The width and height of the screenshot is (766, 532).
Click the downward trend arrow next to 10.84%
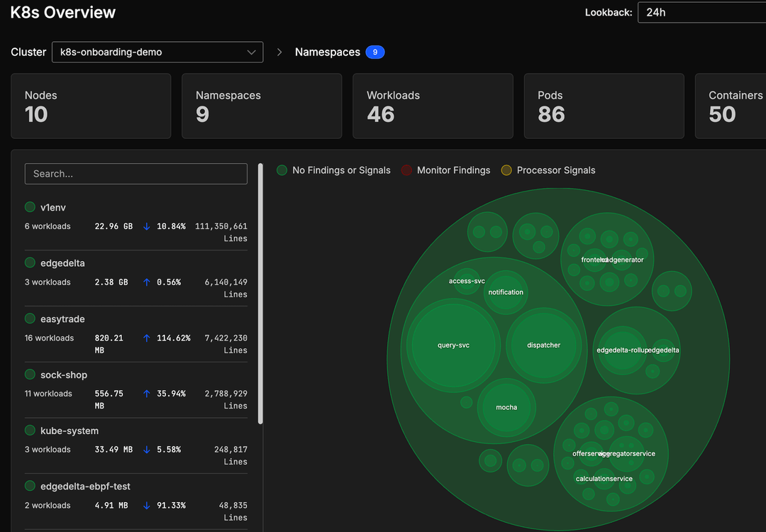coord(146,226)
